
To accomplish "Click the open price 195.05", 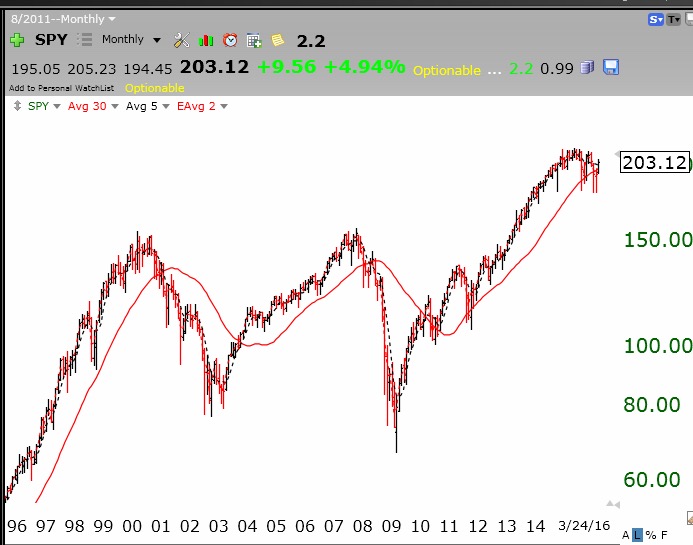I will tap(35, 69).
